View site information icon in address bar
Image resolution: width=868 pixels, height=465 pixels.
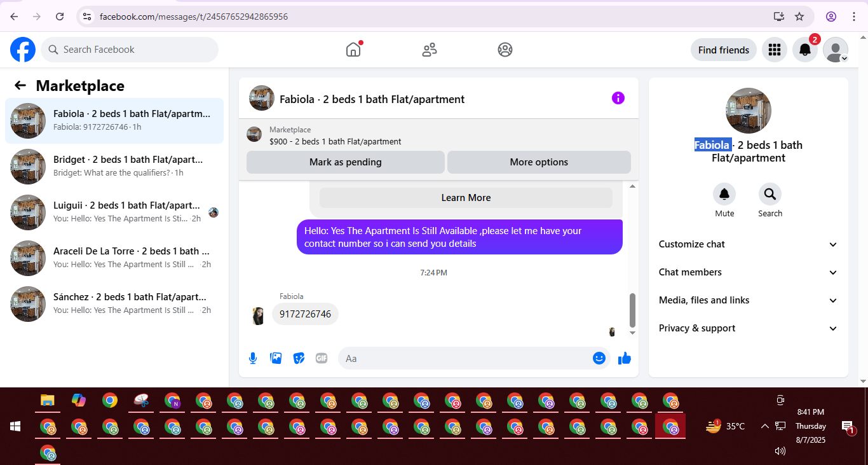pos(88,17)
